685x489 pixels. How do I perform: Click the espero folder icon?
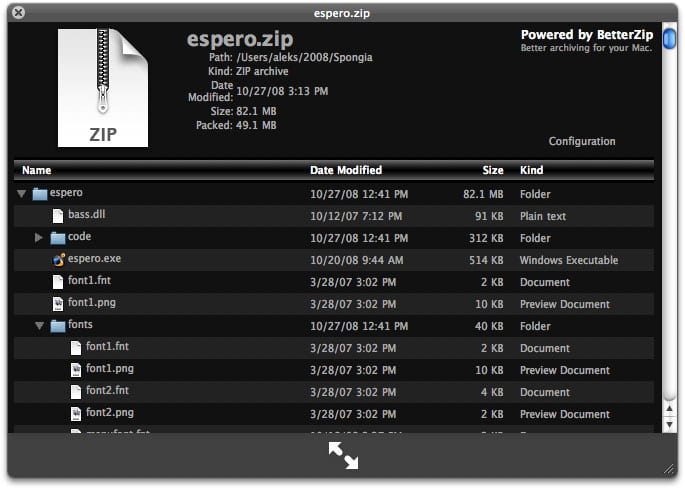click(40, 194)
